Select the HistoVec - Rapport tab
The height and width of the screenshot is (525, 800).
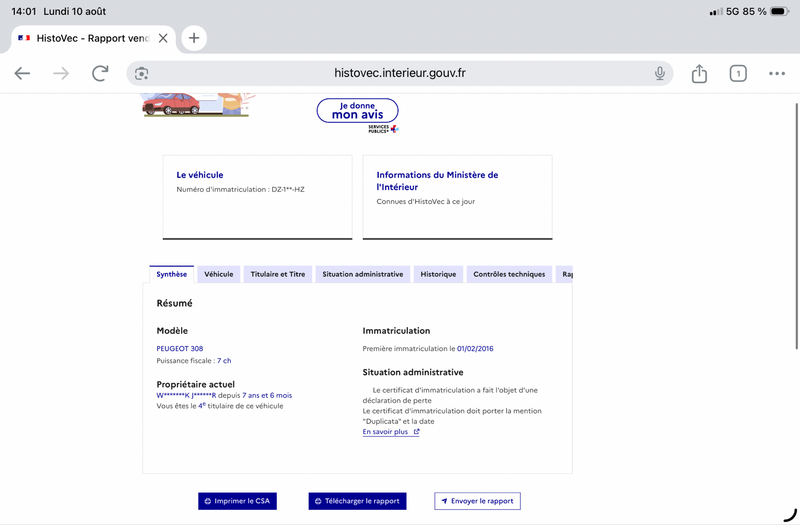tap(92, 38)
